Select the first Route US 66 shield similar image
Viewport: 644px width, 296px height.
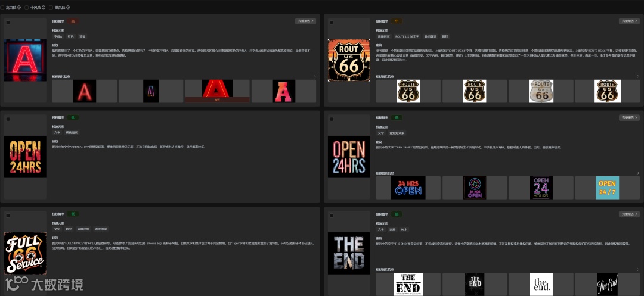pos(408,91)
